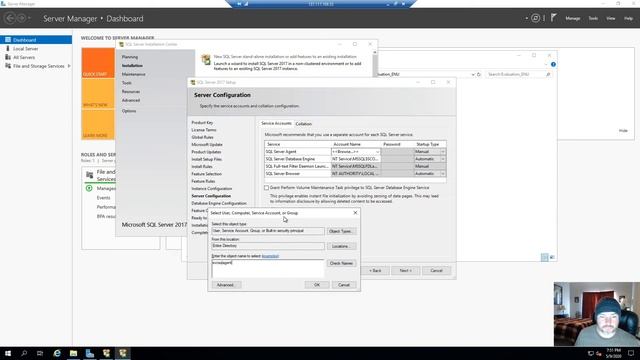Screen dimensions: 640x360
Task: Select Dashboard in Server Manager sidebar
Action: pos(36,40)
